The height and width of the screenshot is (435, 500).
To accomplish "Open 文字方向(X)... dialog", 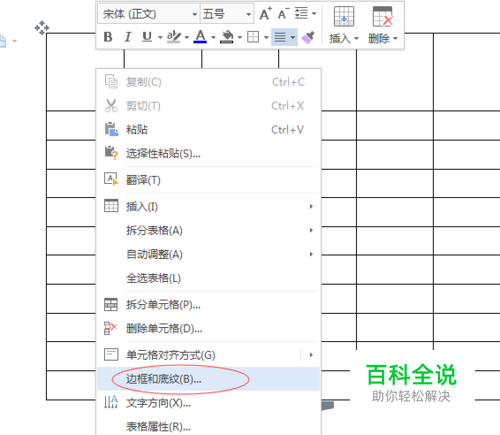I will click(x=209, y=403).
